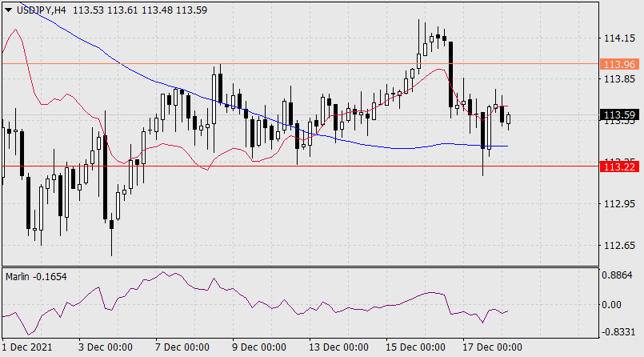
Task: Click the 3 Dec 00:00 date label
Action: coord(106,347)
